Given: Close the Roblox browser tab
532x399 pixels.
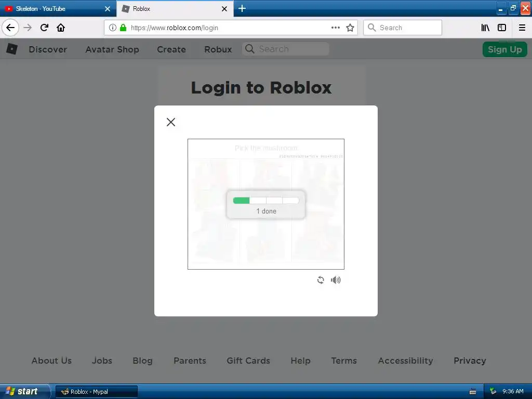Looking at the screenshot, I should 224,9.
